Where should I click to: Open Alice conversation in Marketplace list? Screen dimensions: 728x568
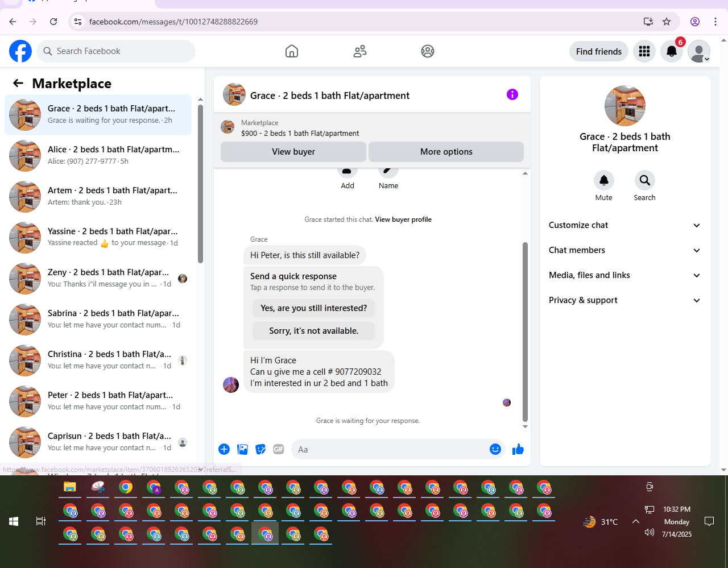click(98, 156)
